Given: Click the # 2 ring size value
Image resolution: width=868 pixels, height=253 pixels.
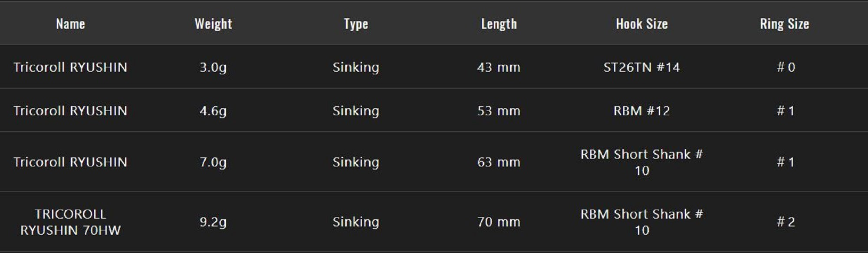Looking at the screenshot, I should click(786, 222).
